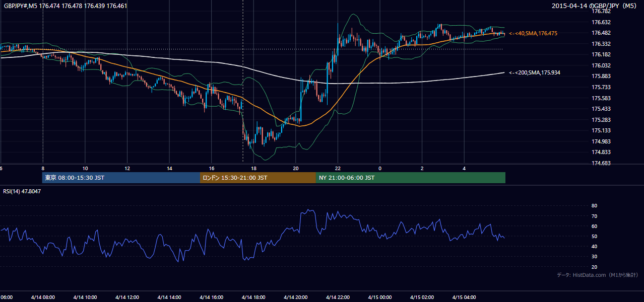Click hour label 22 under the price chart

point(338,168)
